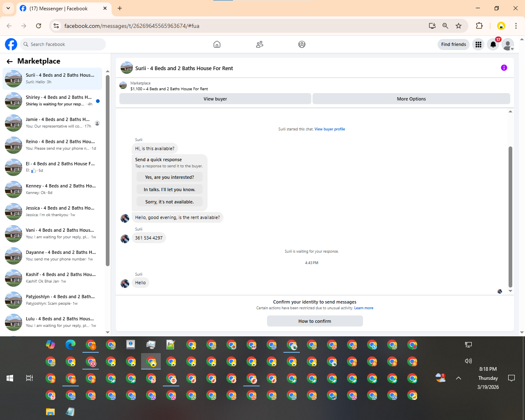Click the volume speaker icon in the system tray
Viewport: 525px width, 420px height.
click(468, 361)
